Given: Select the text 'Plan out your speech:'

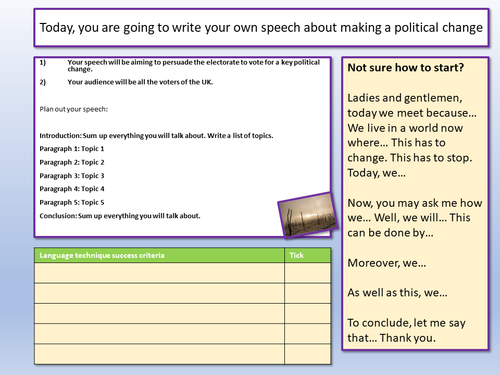Looking at the screenshot, I should pos(74,109).
